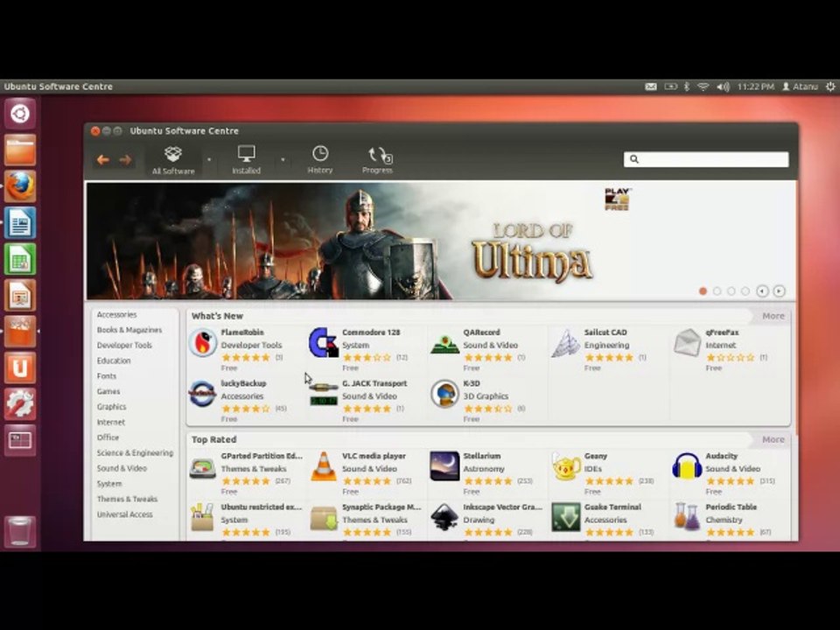This screenshot has width=840, height=630.
Task: Browse the Science & Engineering category
Action: (x=135, y=452)
